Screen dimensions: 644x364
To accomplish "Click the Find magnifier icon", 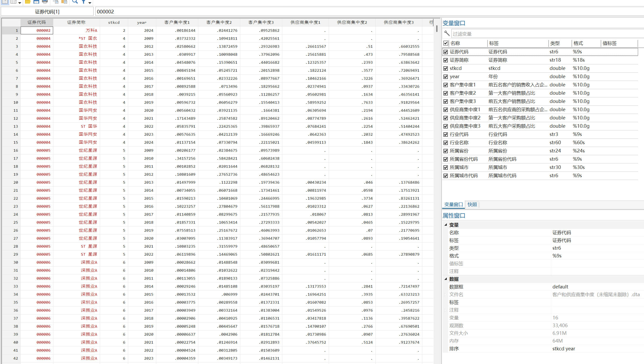I will 75,2.
